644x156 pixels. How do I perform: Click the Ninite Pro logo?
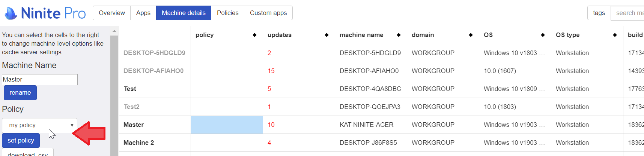point(45,13)
